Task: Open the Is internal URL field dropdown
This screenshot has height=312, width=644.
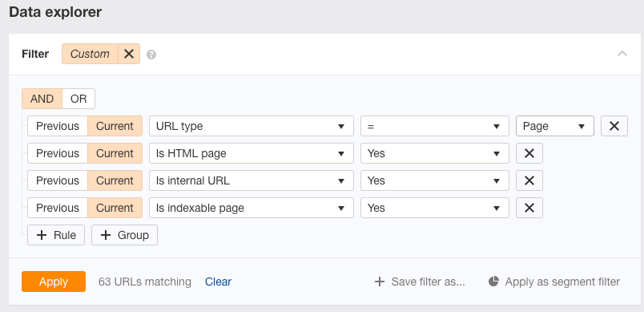Action: click(x=252, y=180)
